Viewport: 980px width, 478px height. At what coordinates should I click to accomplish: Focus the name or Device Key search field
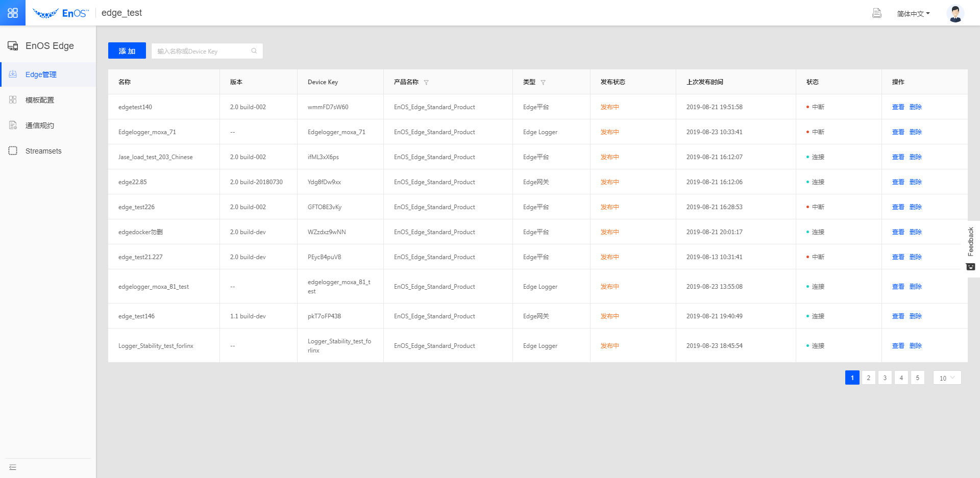(x=202, y=51)
